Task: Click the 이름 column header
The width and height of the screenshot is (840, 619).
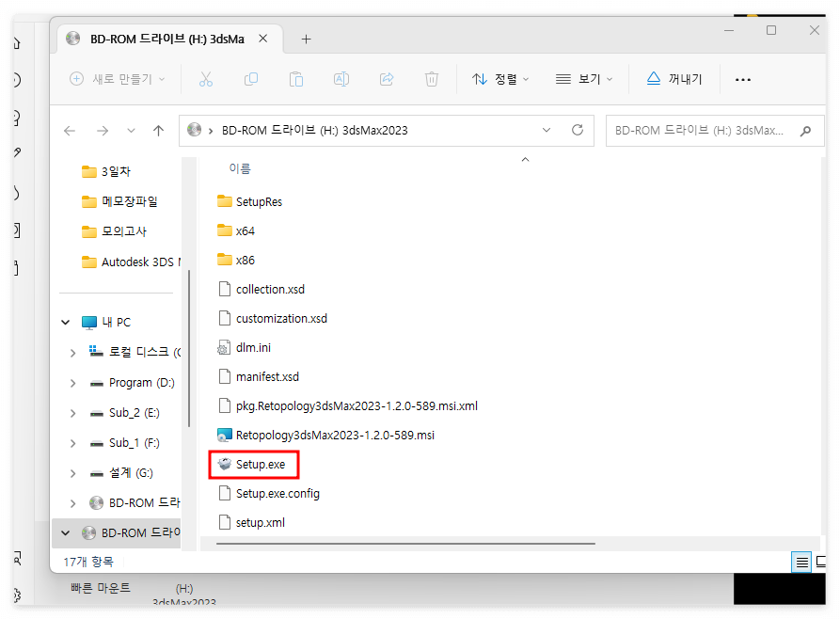Action: 240,168
